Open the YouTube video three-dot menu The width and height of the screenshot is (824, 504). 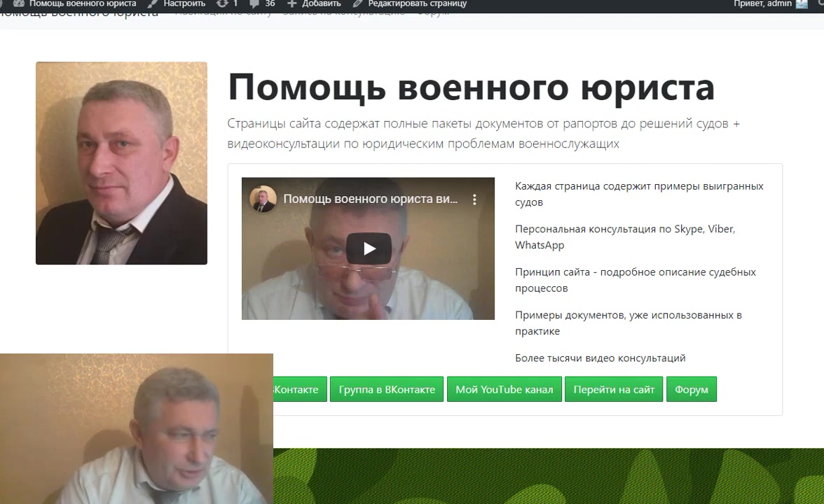(x=474, y=199)
